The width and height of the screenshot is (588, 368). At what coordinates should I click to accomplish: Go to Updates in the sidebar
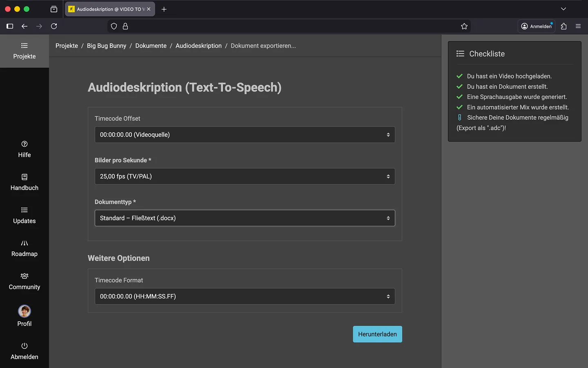(x=24, y=215)
